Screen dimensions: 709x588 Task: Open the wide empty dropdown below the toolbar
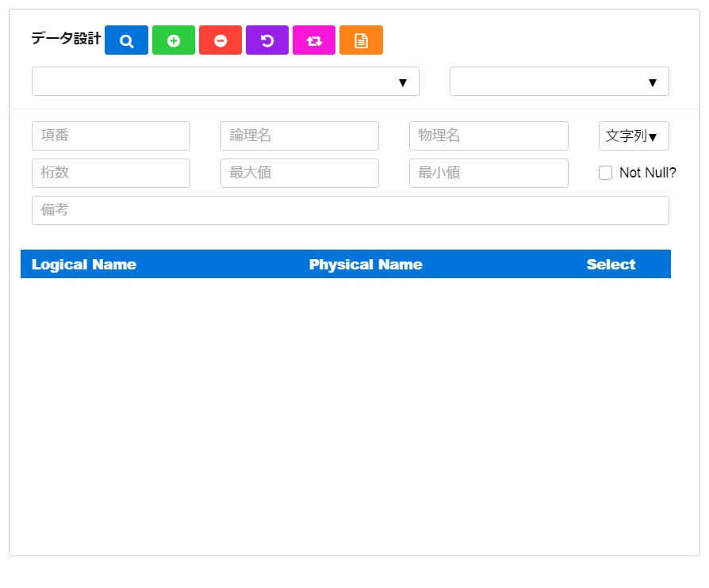[x=226, y=82]
